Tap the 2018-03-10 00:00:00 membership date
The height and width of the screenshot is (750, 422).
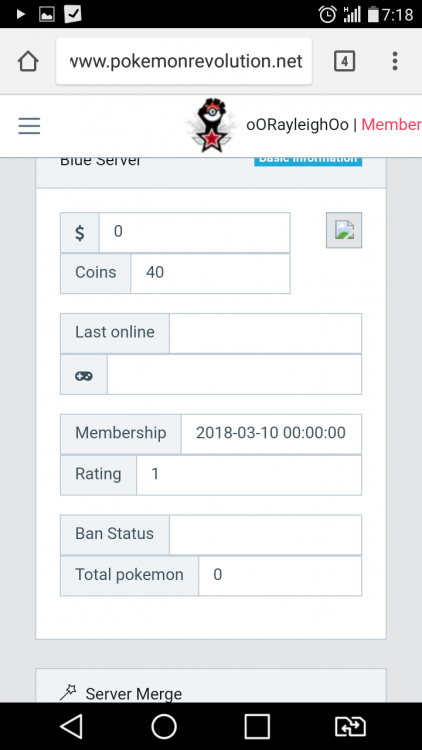point(271,433)
